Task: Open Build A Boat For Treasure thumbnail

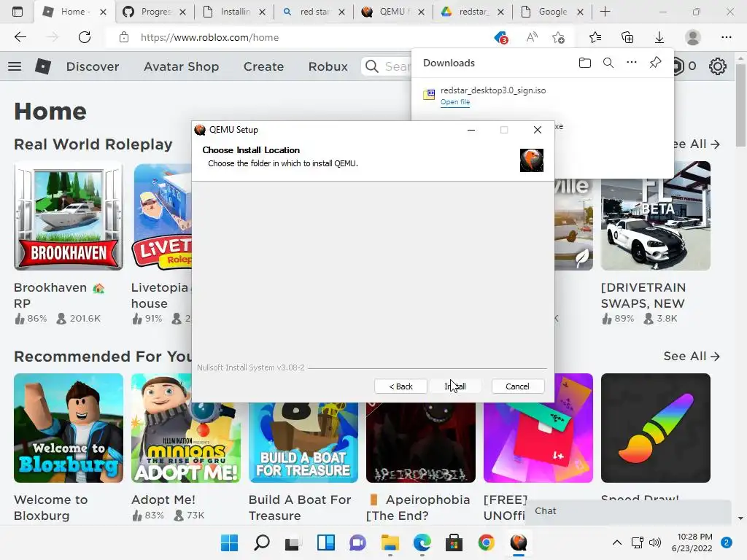Action: (x=303, y=443)
